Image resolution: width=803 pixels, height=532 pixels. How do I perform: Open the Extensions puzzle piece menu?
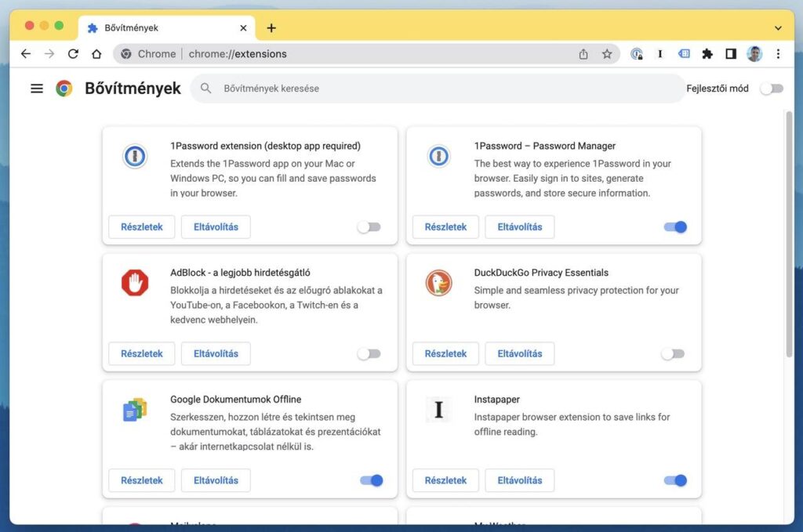pos(707,54)
